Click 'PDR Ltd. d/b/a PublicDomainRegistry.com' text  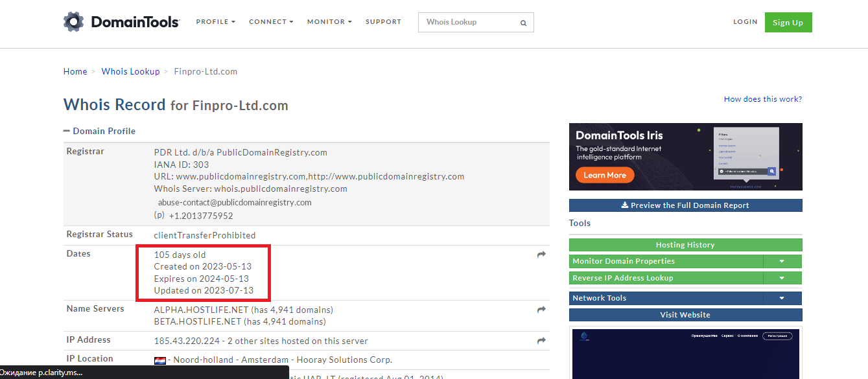coord(240,152)
